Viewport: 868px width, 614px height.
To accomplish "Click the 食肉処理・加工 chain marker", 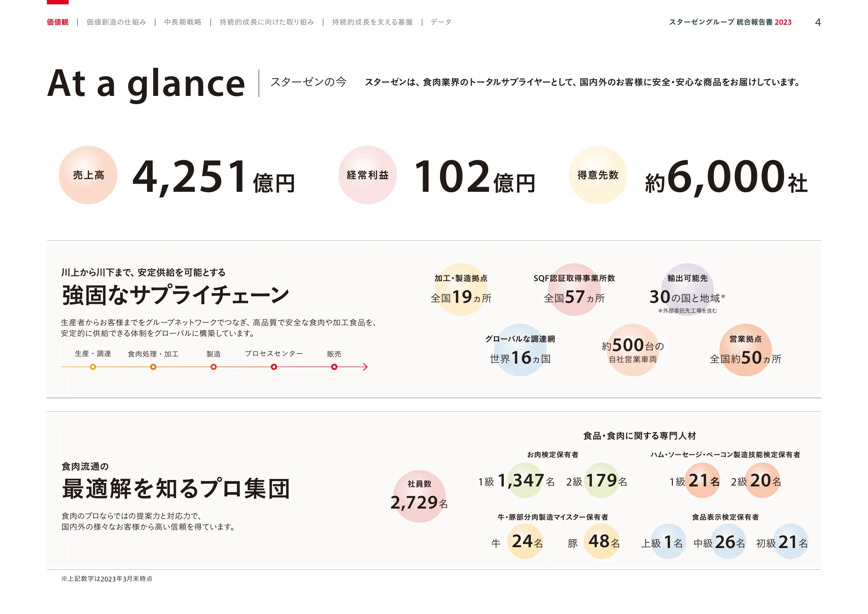I will (153, 367).
